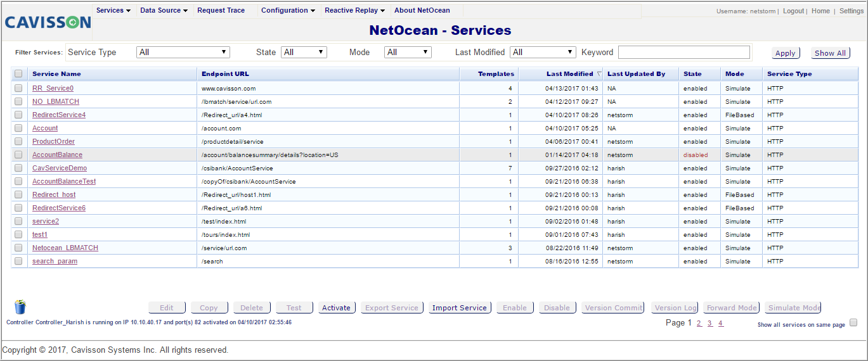
Task: Click the Apply filter button
Action: tap(786, 53)
